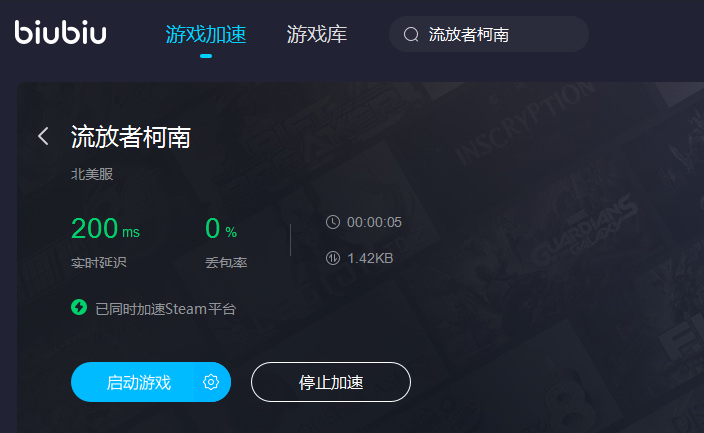Open launch settings gear icon
This screenshot has height=433, width=704.
point(211,382)
